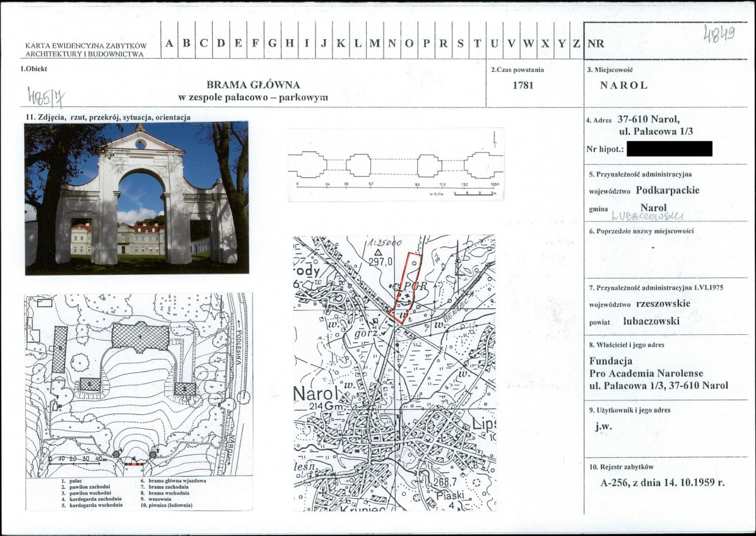756x536 pixels.
Task: Click the Podkarpackie voivodeship value
Action: 667,190
